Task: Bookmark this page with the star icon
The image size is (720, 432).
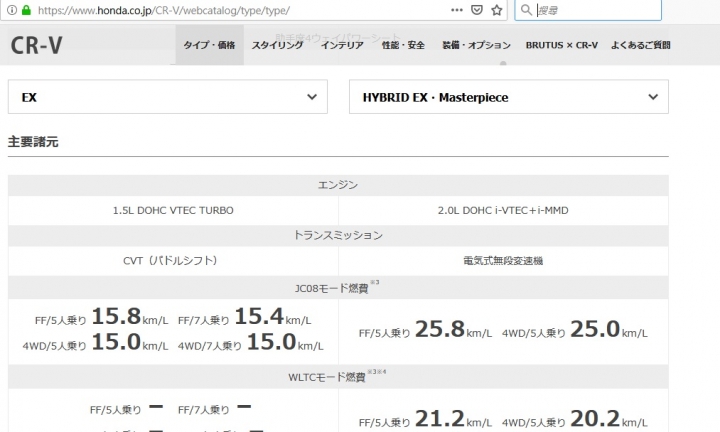Action: coord(497,10)
